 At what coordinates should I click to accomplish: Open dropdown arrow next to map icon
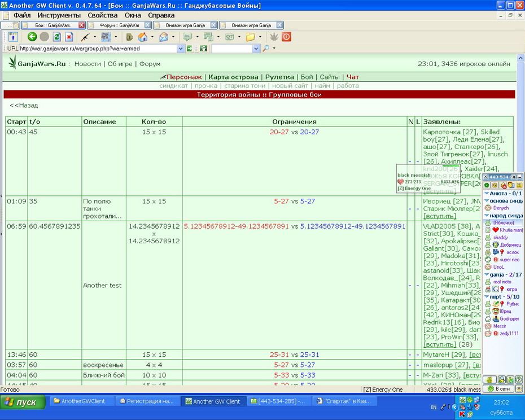pyautogui.click(x=116, y=37)
